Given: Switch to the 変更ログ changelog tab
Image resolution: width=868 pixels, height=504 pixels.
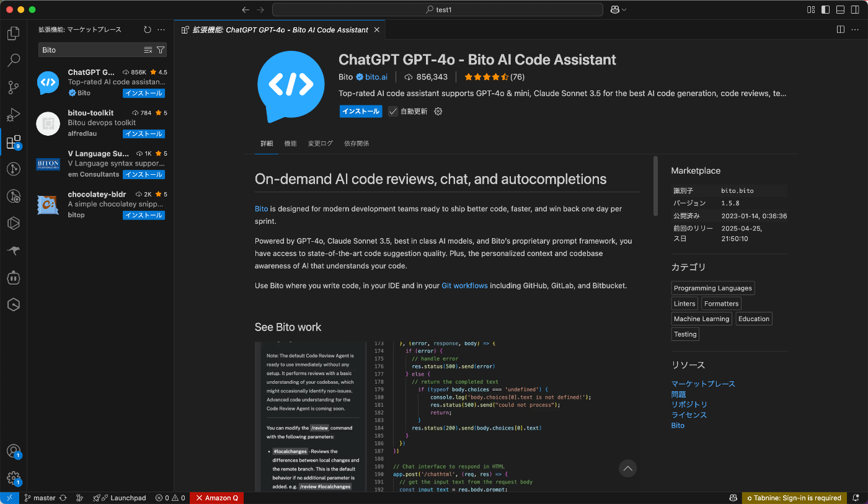Looking at the screenshot, I should (321, 143).
